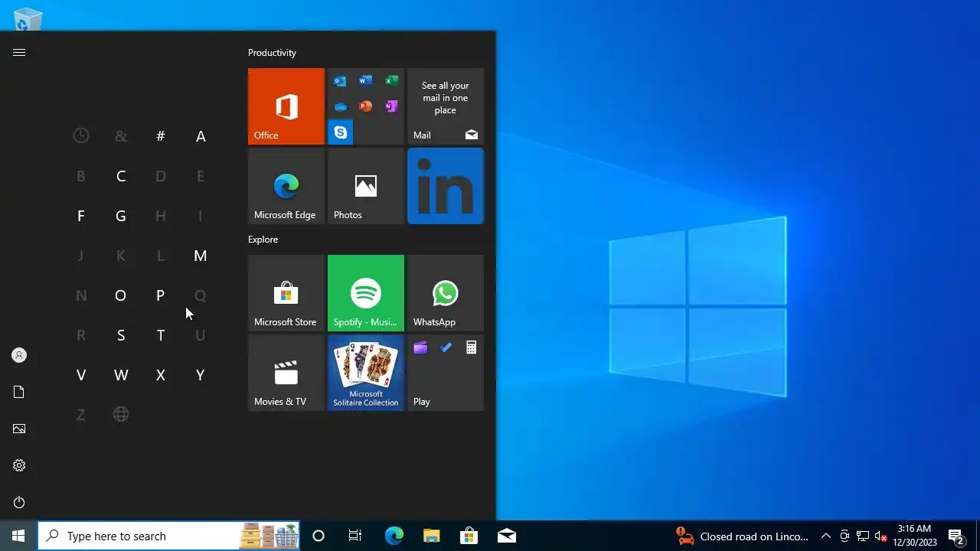Jump to apps starting with W
Viewport: 980px width, 551px height.
click(120, 375)
